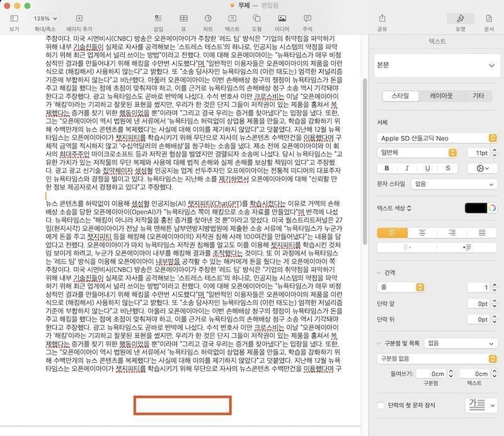
Task: Open the drop cap style preview dropdown
Action: click(x=481, y=405)
